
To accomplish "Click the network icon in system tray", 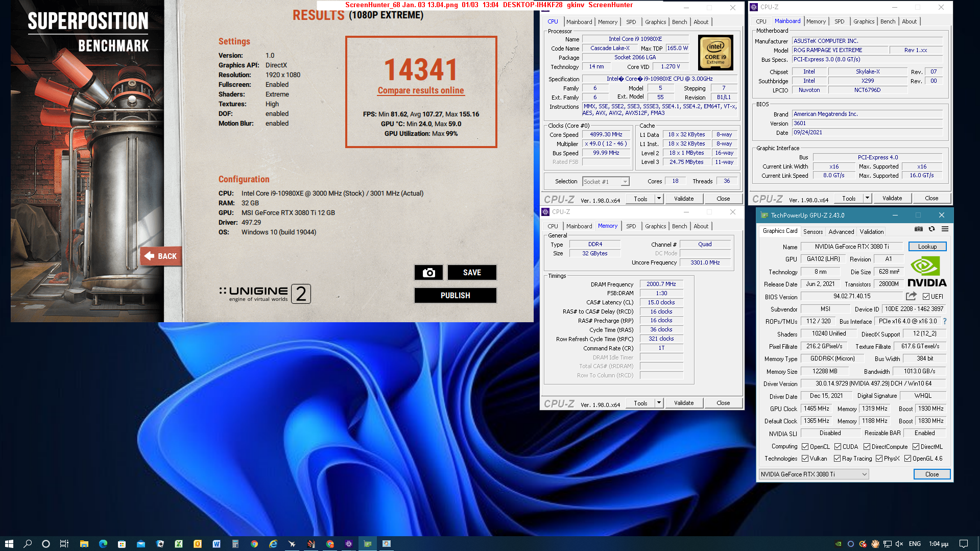I will 888,544.
